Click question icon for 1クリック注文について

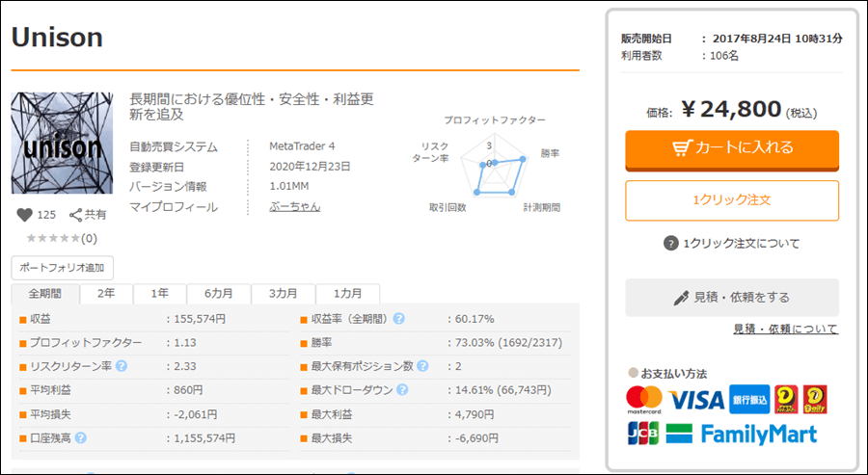point(671,244)
